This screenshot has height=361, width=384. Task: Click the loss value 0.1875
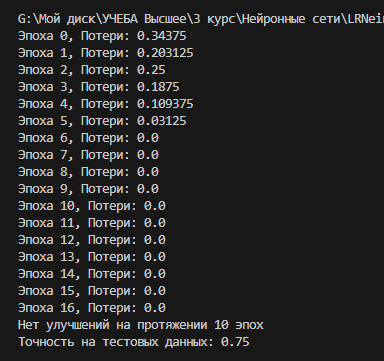tap(158, 87)
